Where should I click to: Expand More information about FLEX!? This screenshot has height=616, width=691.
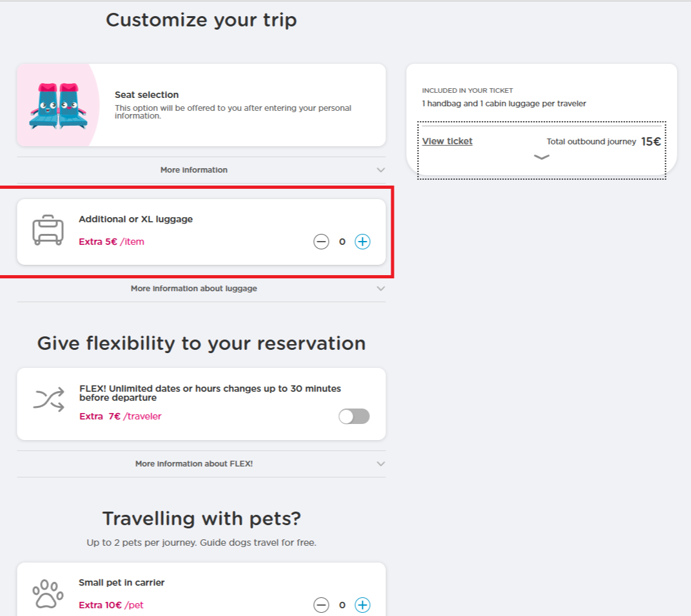(194, 464)
